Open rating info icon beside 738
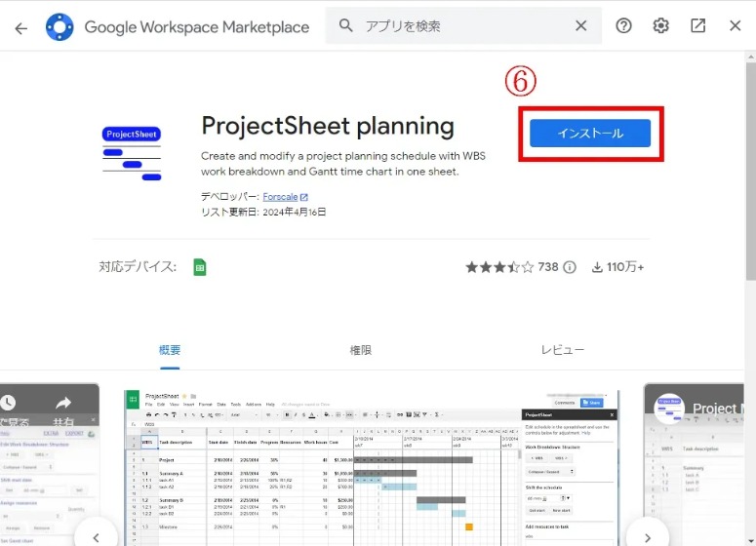 tap(570, 267)
